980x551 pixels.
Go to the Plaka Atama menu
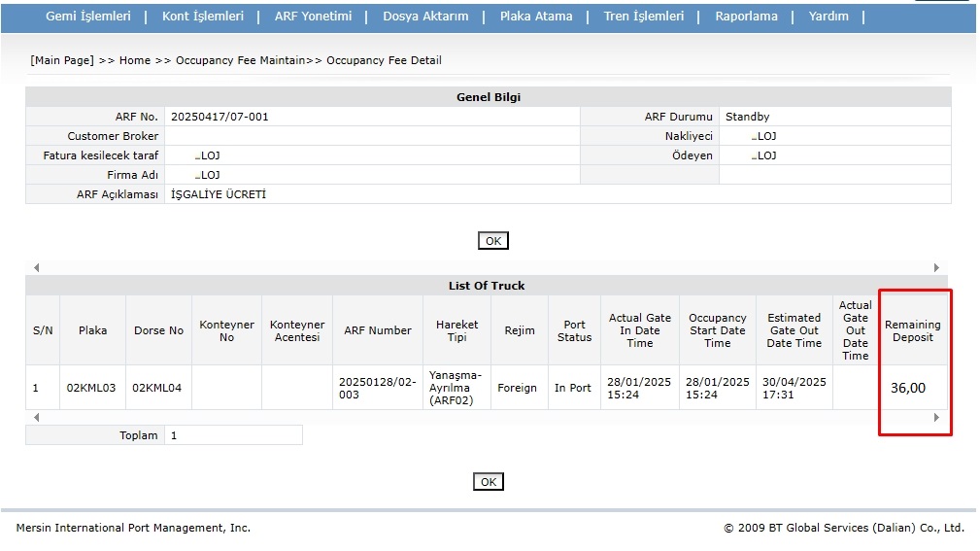[536, 17]
